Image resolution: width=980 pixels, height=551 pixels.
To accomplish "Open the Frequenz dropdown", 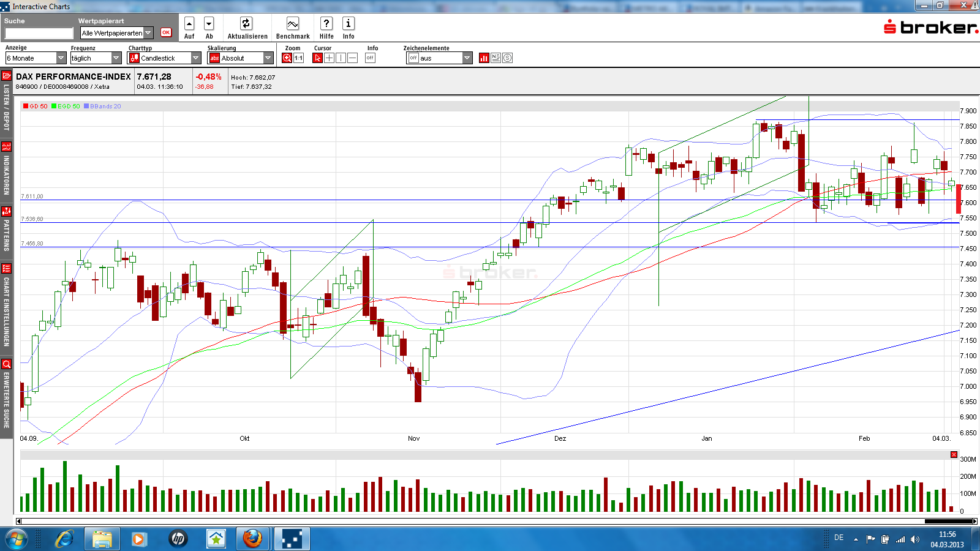I will pos(96,58).
